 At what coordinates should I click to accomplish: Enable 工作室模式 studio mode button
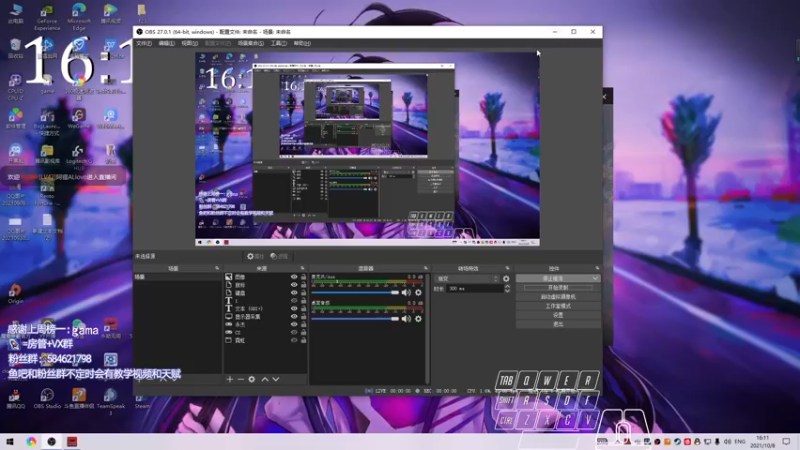pos(558,306)
